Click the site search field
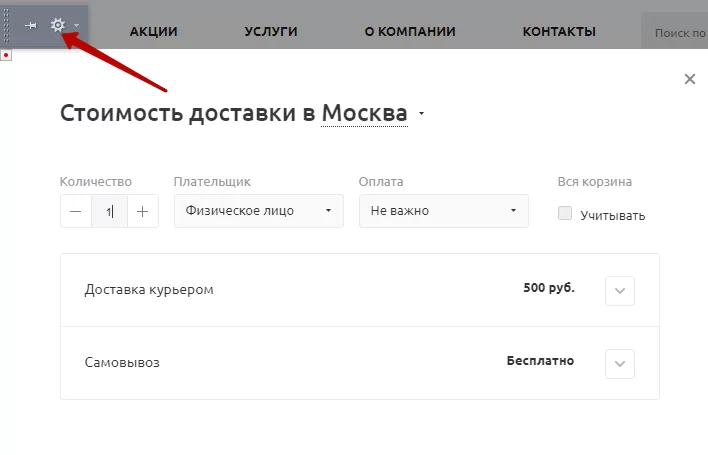Screen dimensions: 708x455 (675, 31)
